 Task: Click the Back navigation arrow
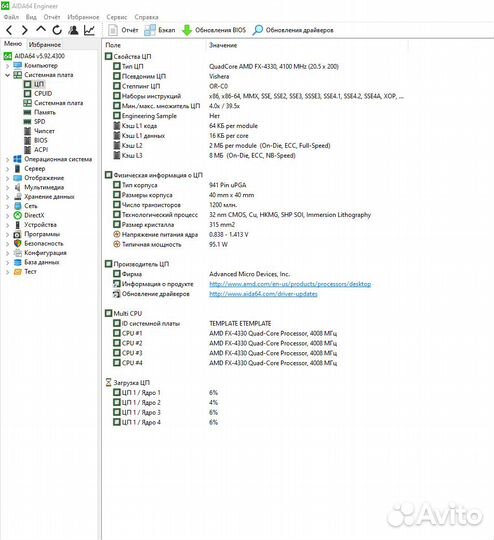coord(10,30)
